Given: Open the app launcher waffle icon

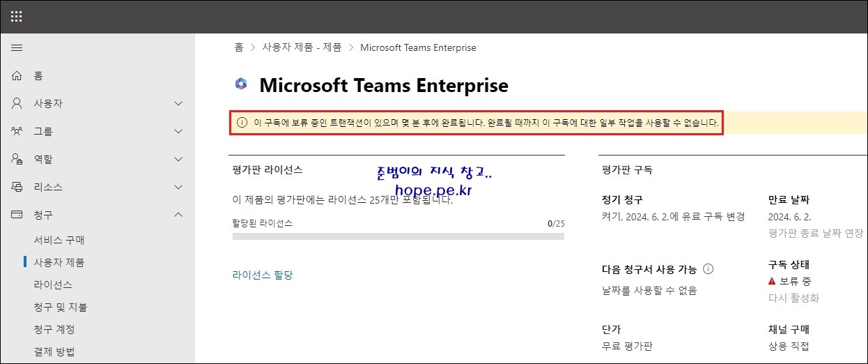Looking at the screenshot, I should 17,17.
